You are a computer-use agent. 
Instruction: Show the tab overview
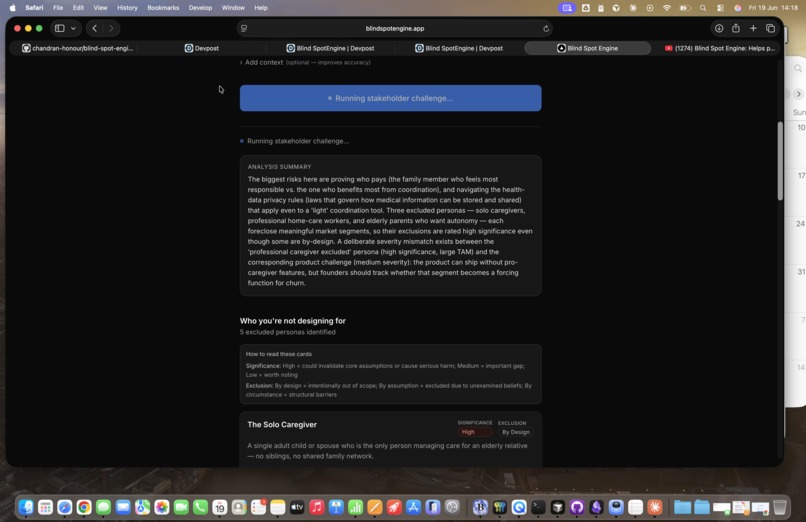coord(770,28)
